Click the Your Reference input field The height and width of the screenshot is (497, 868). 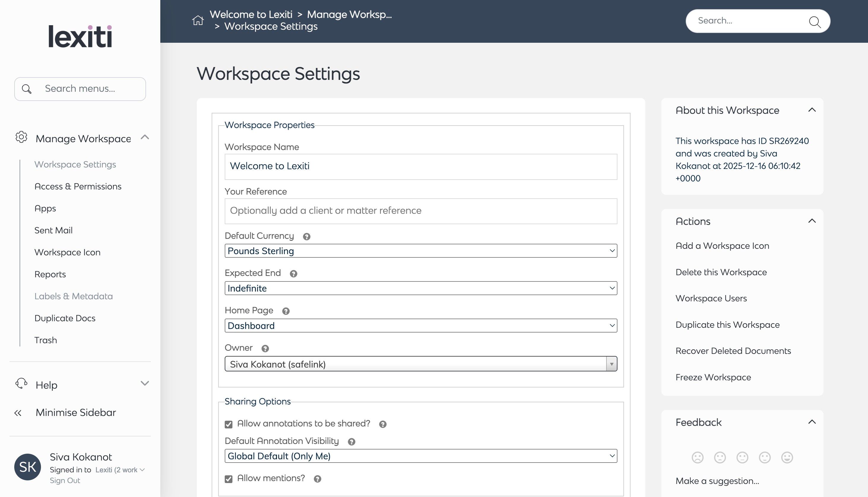coord(420,211)
